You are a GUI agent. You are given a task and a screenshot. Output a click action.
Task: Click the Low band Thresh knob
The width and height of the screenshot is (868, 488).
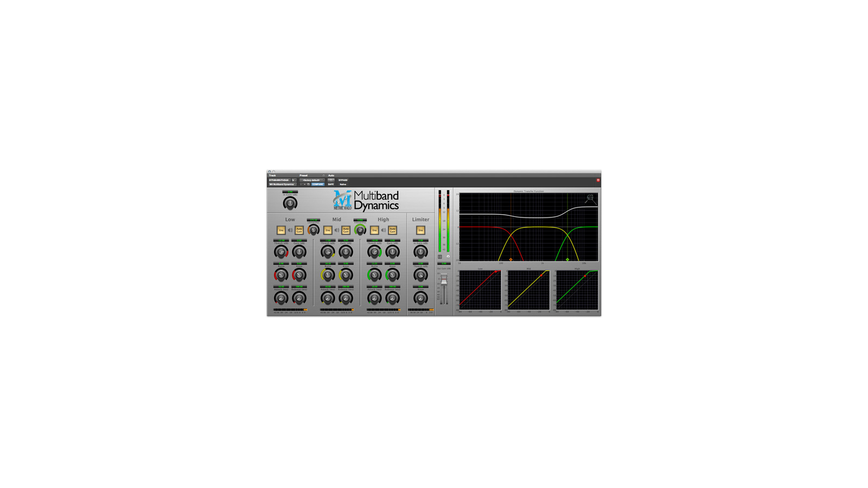(x=280, y=252)
